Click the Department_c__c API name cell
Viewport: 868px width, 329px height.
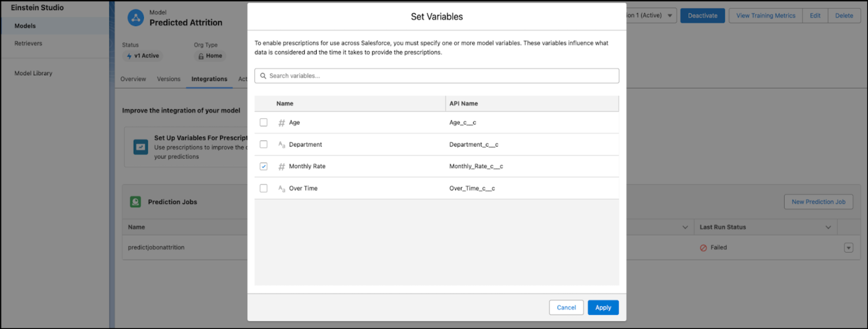point(474,144)
